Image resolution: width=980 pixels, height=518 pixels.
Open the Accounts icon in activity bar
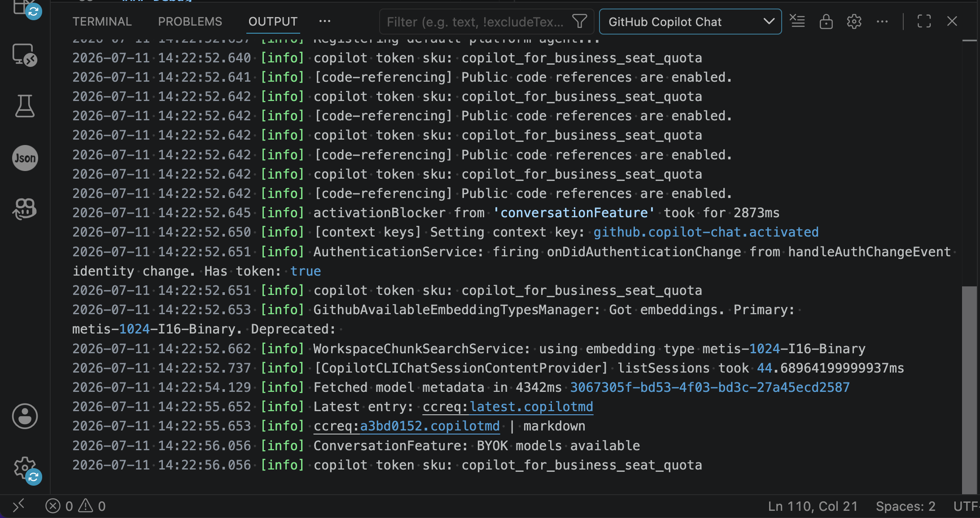[x=25, y=416]
